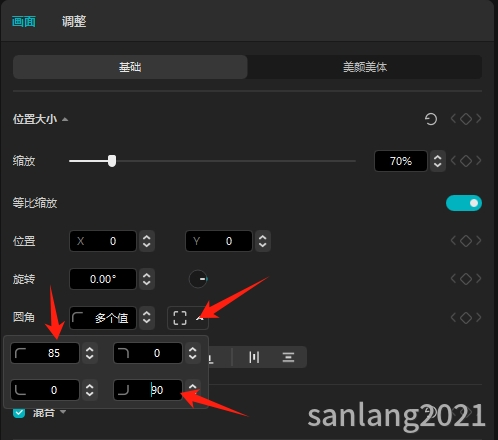Click the horizontal distribute alignment icon
498x440 pixels.
[x=254, y=357]
